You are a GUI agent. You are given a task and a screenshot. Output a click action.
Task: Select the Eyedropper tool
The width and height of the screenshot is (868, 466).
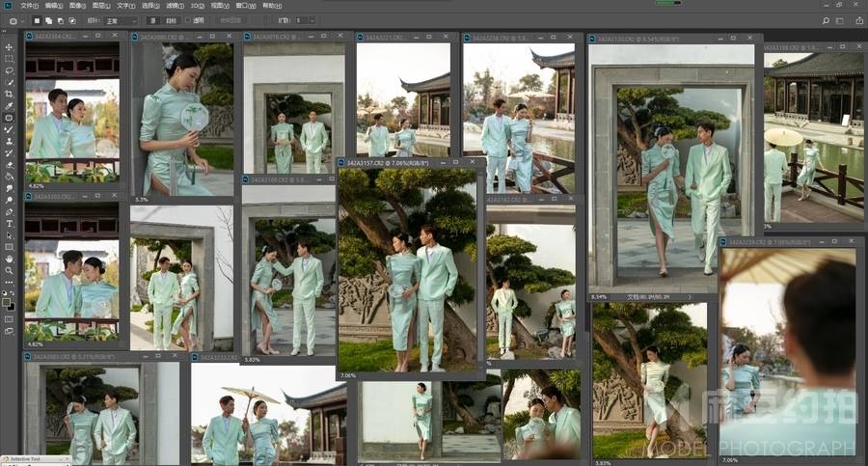pyautogui.click(x=9, y=106)
